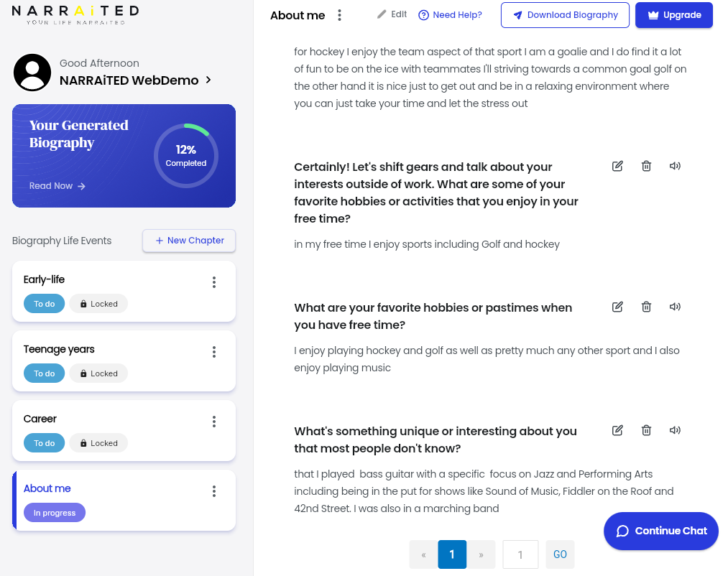Edit the free time hobbies question

click(617, 166)
